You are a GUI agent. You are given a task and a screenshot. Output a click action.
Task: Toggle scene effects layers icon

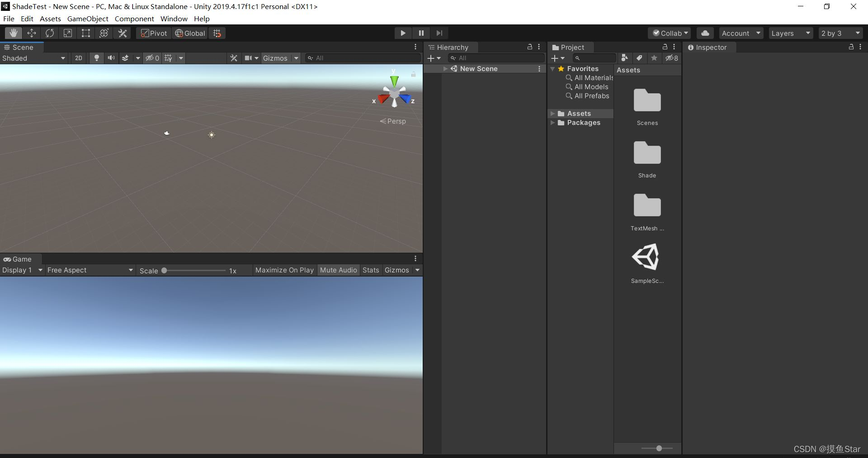[x=125, y=58]
